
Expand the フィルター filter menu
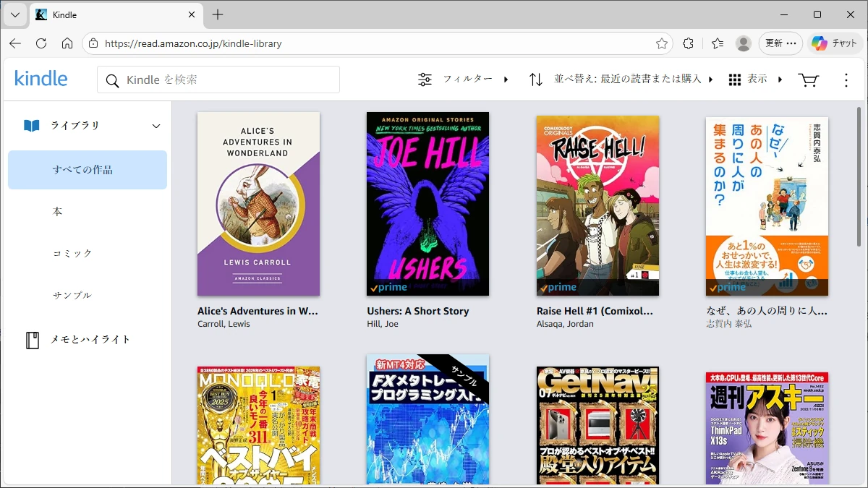tap(463, 80)
